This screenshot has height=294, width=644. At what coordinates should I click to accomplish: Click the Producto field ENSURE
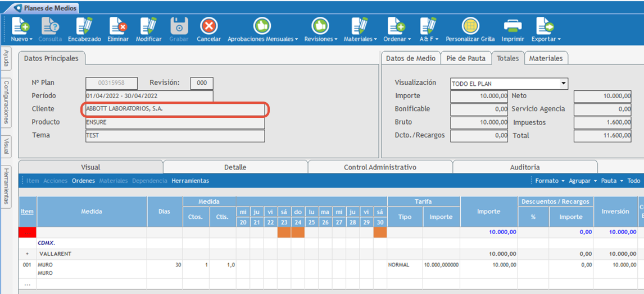click(x=175, y=122)
